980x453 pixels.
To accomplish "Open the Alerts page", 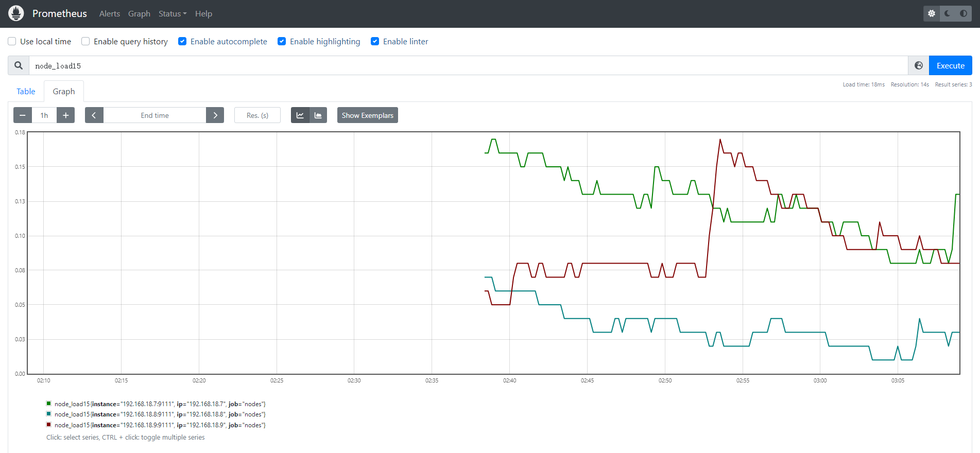I will coord(110,14).
